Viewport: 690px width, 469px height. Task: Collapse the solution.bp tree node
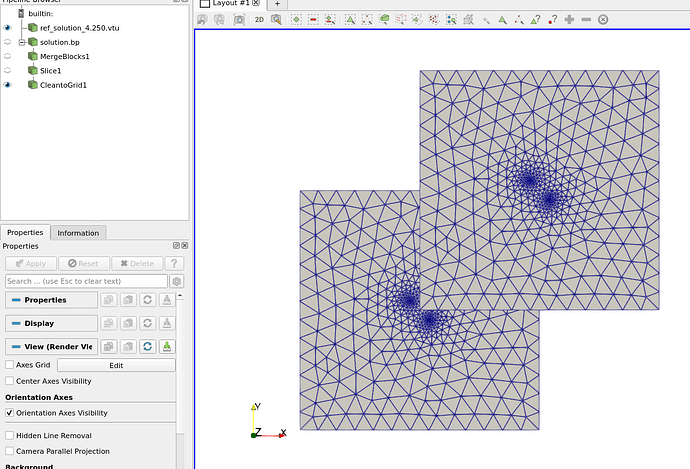(20, 42)
